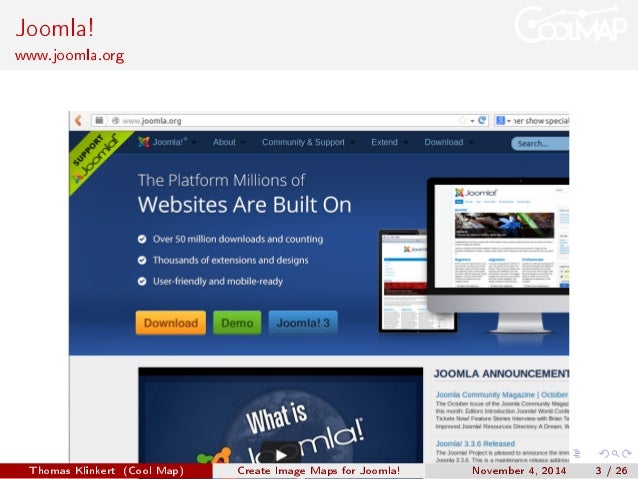Click the 'Websites Are Built On' headline

245,204
